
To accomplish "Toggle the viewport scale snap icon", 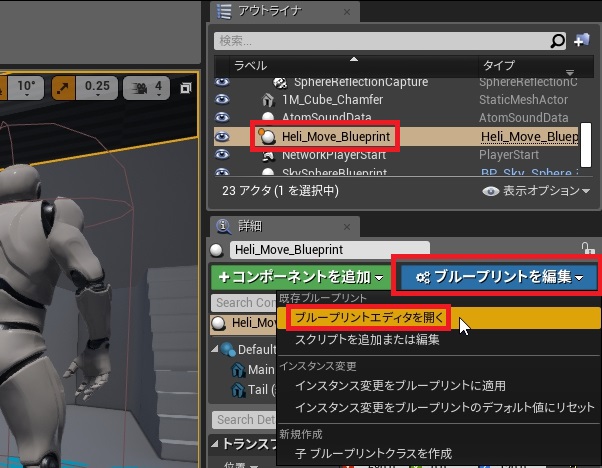I will point(63,88).
